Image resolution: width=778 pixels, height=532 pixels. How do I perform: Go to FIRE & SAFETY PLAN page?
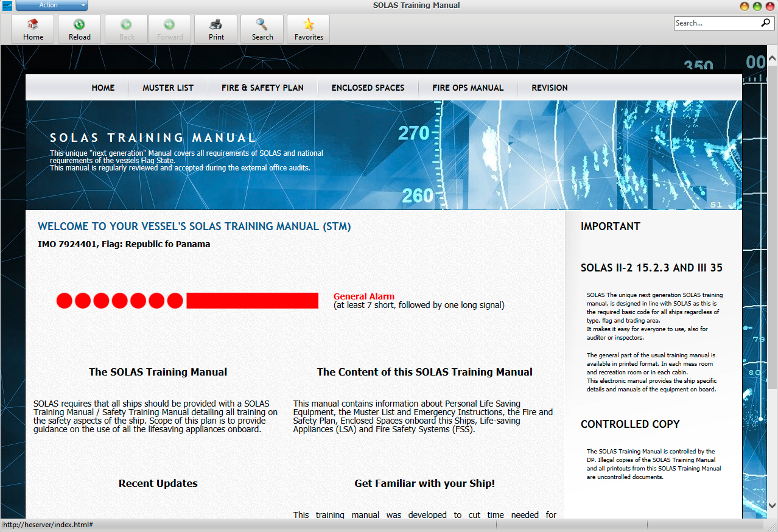pos(262,88)
